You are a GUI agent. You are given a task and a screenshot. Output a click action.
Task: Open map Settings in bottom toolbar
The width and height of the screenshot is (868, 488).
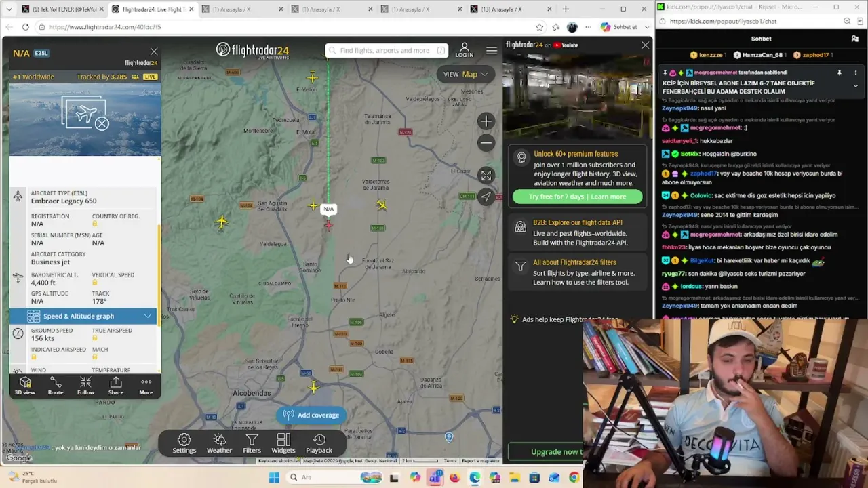pos(184,444)
